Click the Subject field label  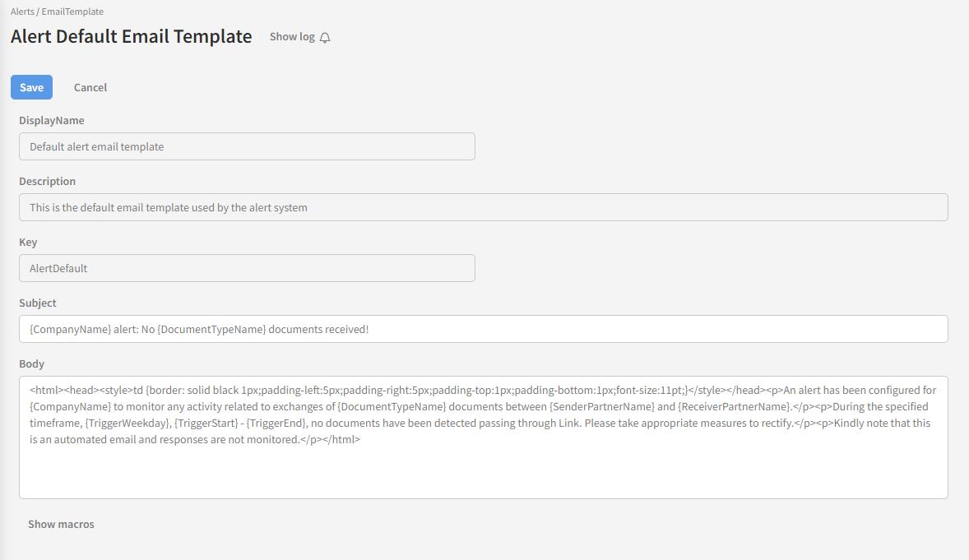38,303
